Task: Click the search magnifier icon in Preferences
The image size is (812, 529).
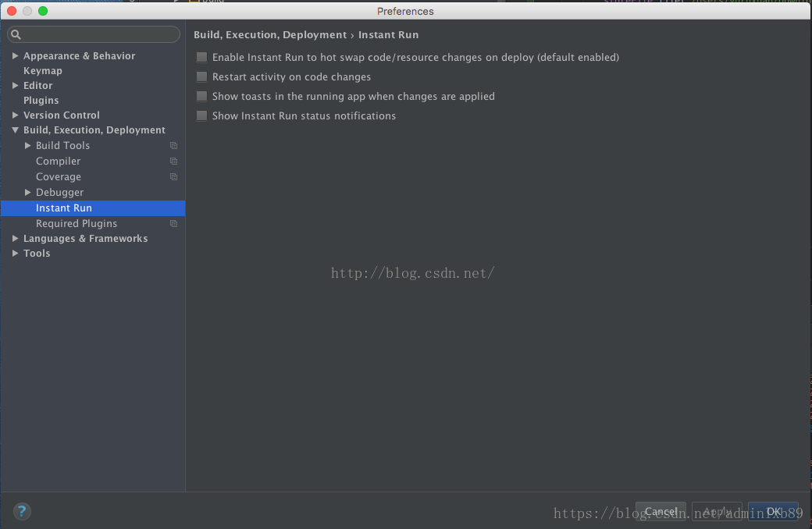Action: pos(16,34)
